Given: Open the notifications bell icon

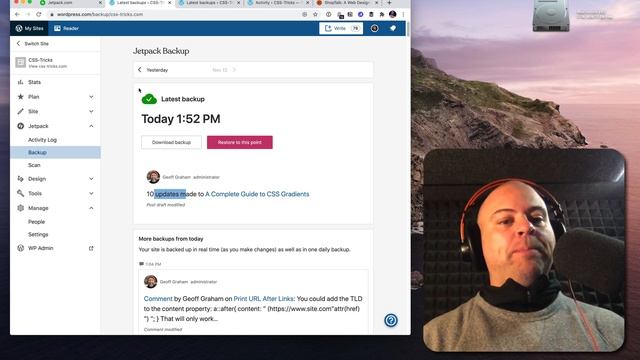Looking at the screenshot, I should click(393, 28).
